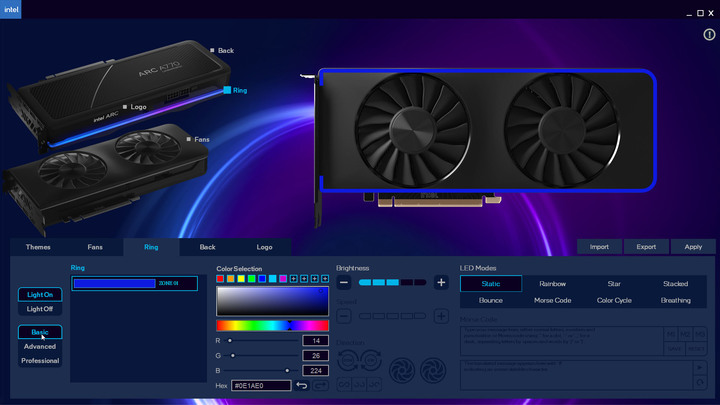This screenshot has height=405, width=720.
Task: Open the Themes tab
Action: pos(38,247)
